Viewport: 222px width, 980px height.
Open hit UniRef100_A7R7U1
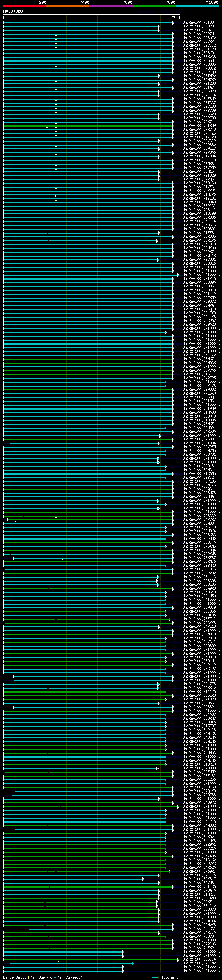coord(199,34)
